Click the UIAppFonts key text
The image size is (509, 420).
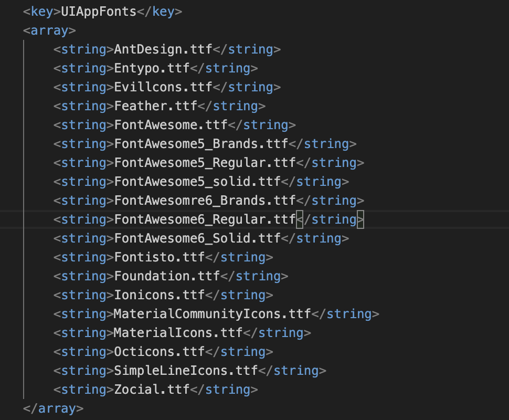tap(99, 12)
